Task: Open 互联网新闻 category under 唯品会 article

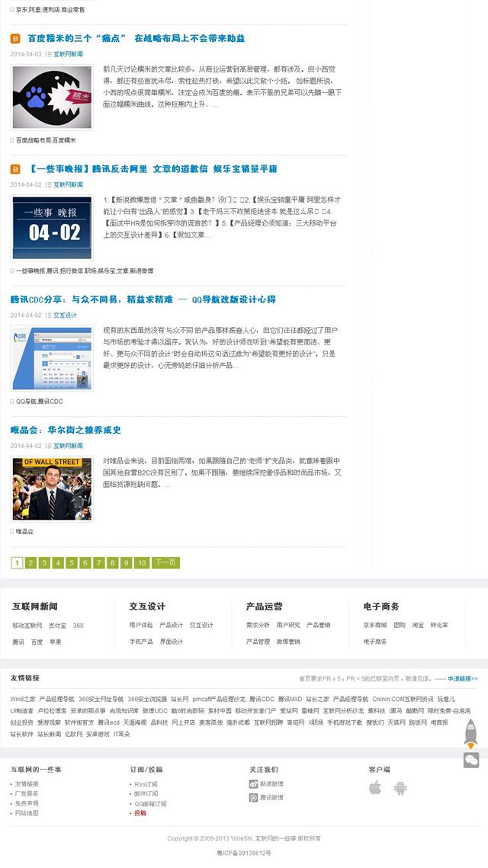Action: 68,446
